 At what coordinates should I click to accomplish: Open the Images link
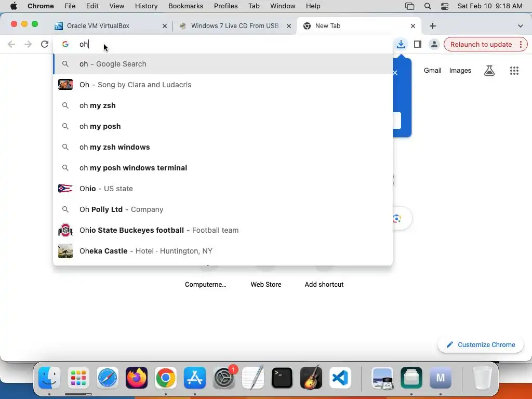[x=460, y=71]
